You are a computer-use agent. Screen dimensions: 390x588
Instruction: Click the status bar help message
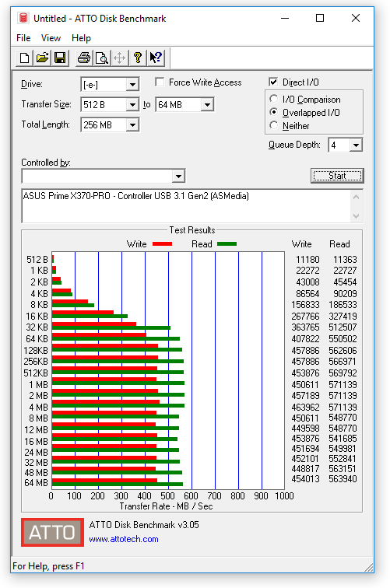pos(48,566)
